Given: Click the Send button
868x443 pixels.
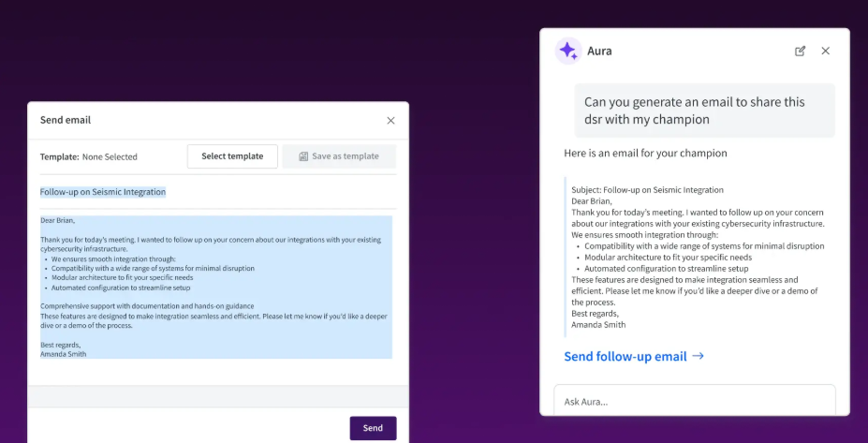Looking at the screenshot, I should click(x=373, y=428).
